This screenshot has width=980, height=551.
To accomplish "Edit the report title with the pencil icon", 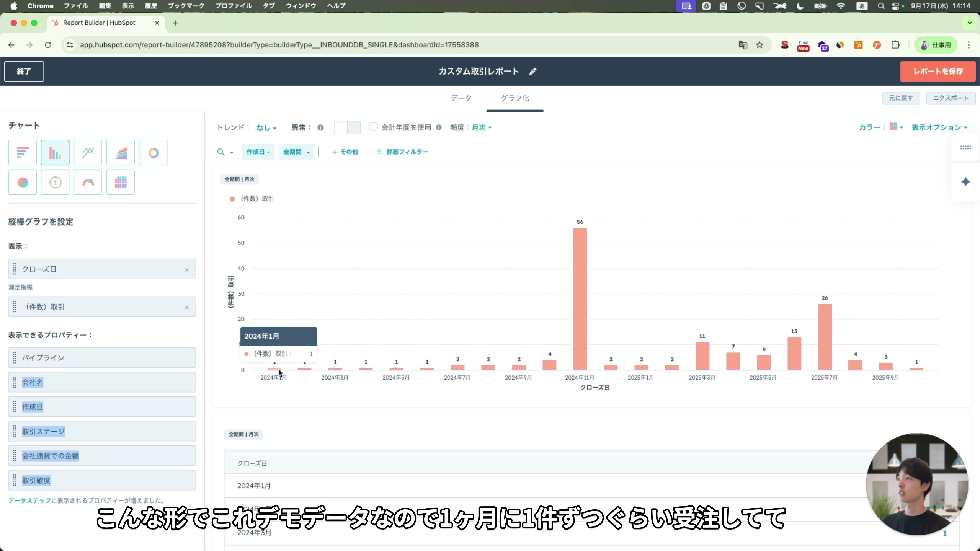I will (533, 71).
